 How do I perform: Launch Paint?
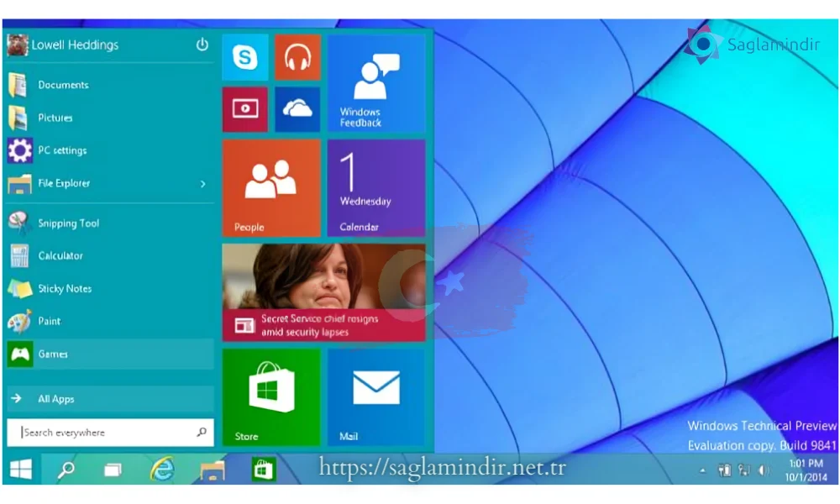110,322
